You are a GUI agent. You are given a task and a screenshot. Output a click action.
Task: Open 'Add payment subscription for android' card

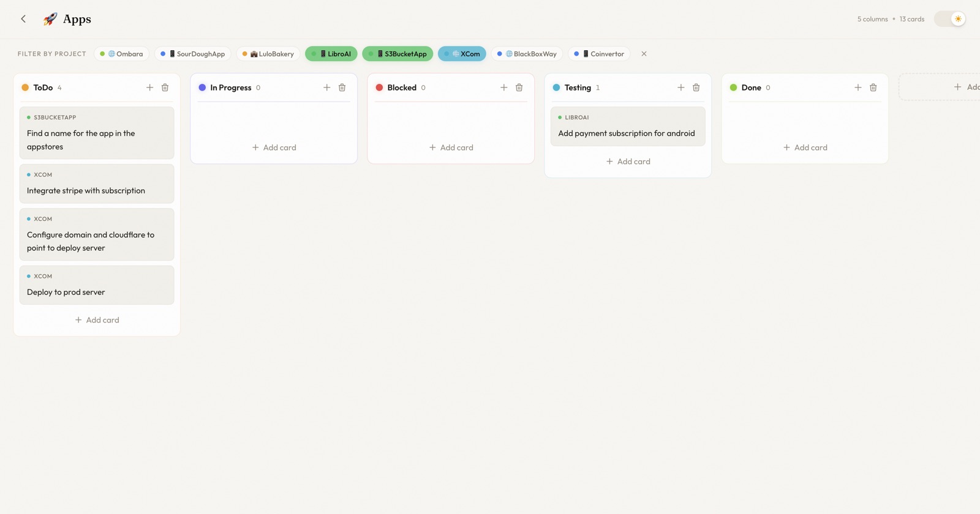point(628,127)
